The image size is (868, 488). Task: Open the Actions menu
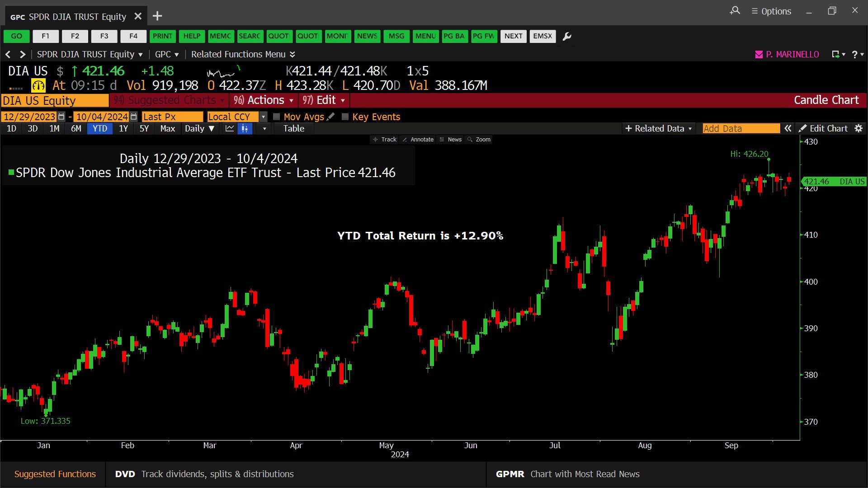[x=264, y=100]
